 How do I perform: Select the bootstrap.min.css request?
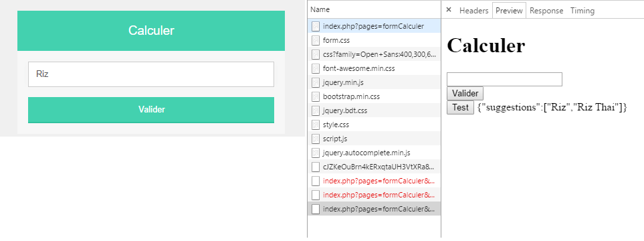click(x=374, y=96)
